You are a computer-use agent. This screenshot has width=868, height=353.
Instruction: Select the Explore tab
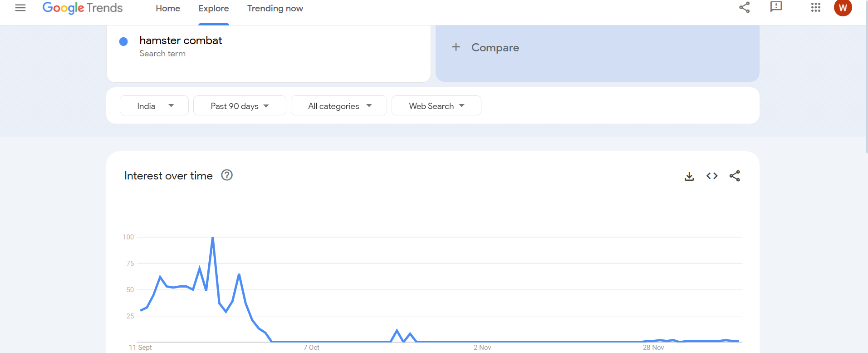[214, 8]
